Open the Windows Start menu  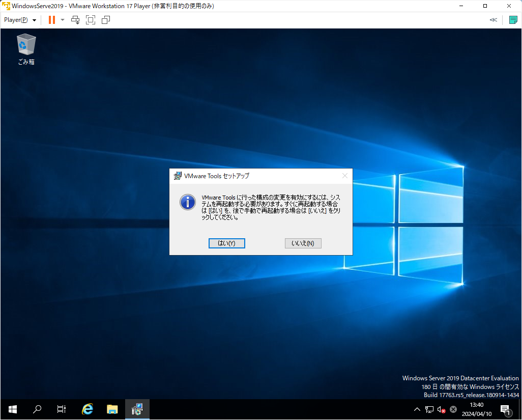point(13,409)
